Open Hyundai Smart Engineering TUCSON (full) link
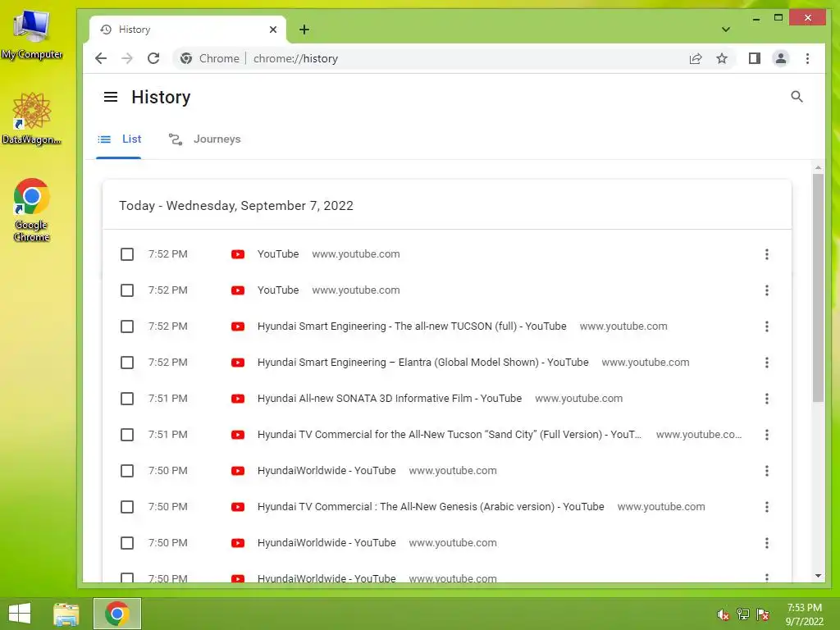The height and width of the screenshot is (630, 840). click(412, 326)
